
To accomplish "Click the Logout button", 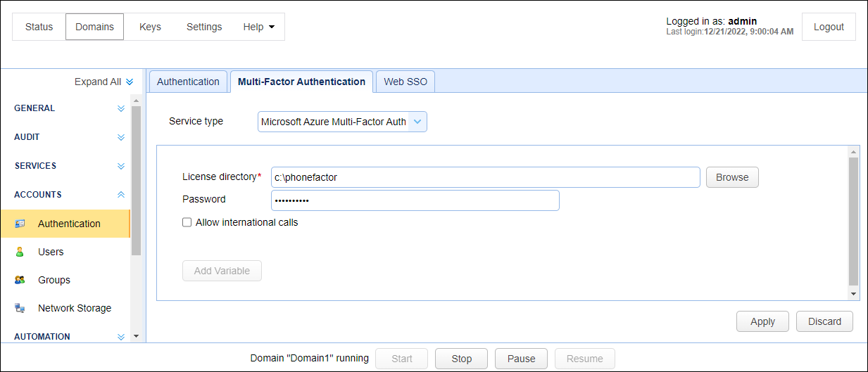I will [829, 27].
